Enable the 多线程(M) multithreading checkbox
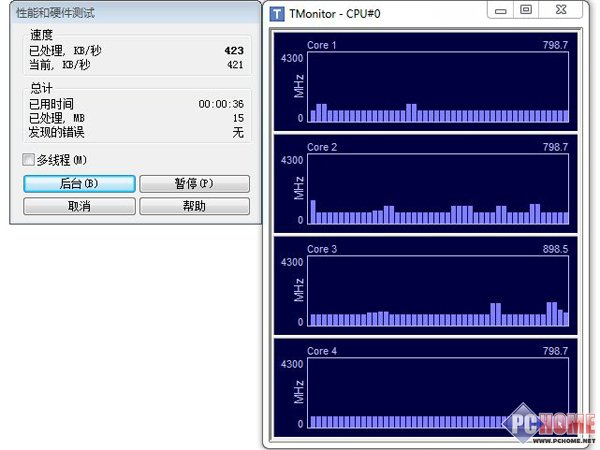The height and width of the screenshot is (450, 600). click(x=28, y=160)
